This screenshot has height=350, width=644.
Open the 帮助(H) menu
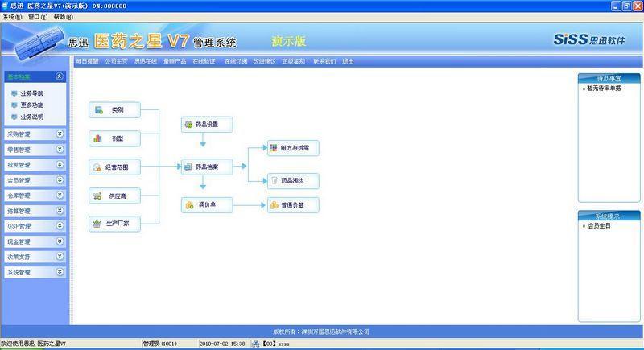(64, 17)
